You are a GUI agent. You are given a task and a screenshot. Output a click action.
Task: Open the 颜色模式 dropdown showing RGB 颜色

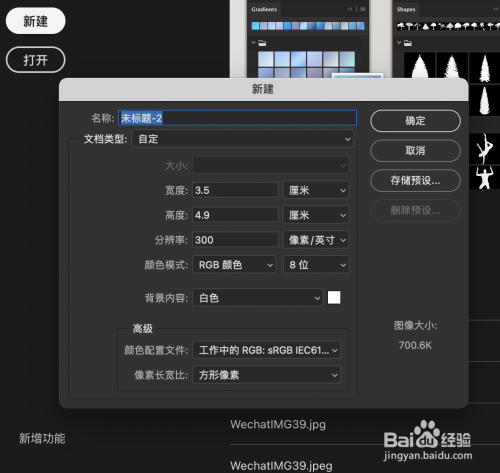(234, 265)
